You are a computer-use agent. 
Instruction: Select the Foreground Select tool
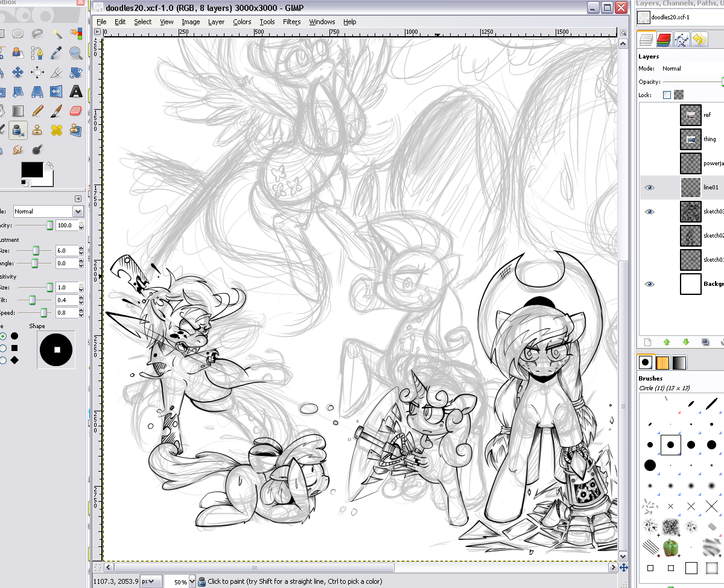point(18,53)
